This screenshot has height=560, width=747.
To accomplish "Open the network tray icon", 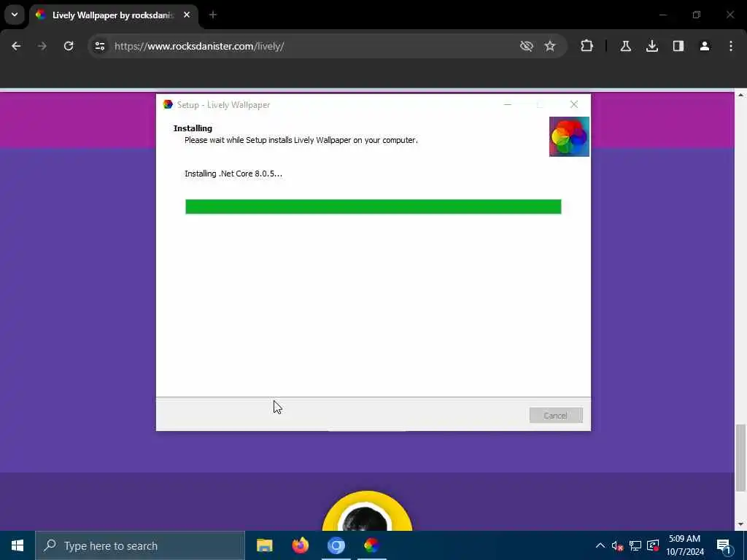I will click(x=635, y=545).
